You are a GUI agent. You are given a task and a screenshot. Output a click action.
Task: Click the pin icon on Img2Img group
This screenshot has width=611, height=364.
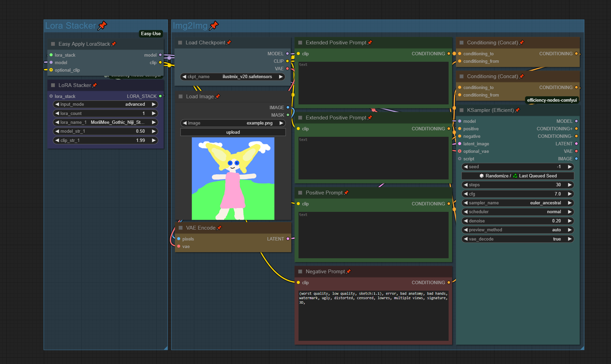pos(214,26)
